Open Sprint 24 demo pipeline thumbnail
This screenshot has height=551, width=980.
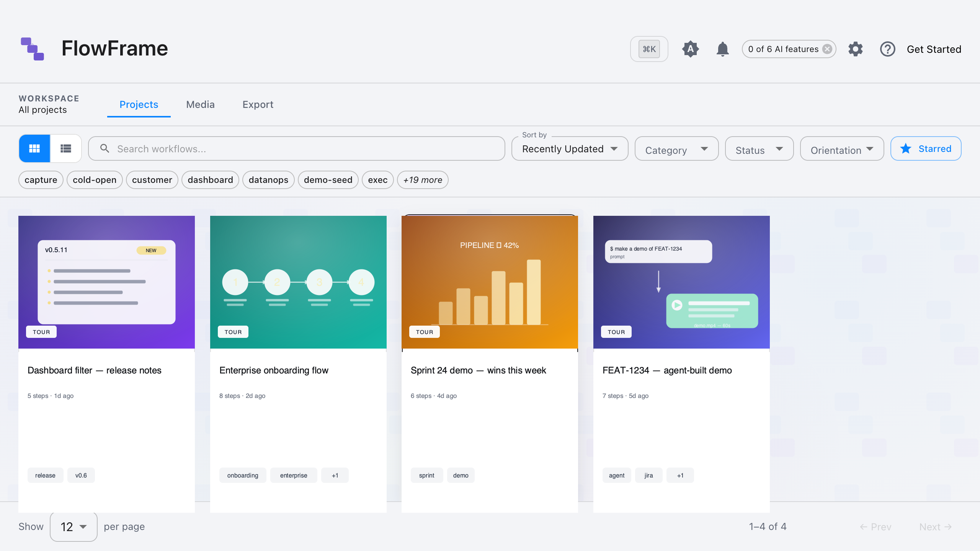click(x=490, y=282)
